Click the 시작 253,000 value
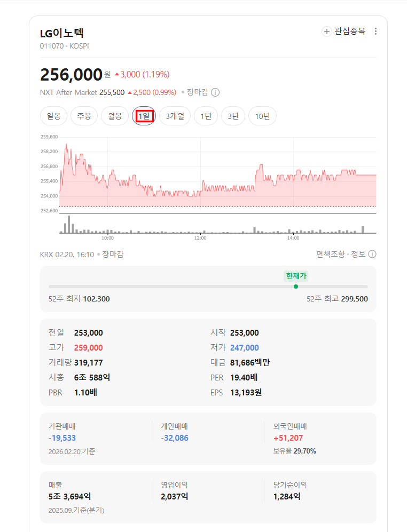The height and width of the screenshot is (532, 407). (244, 333)
